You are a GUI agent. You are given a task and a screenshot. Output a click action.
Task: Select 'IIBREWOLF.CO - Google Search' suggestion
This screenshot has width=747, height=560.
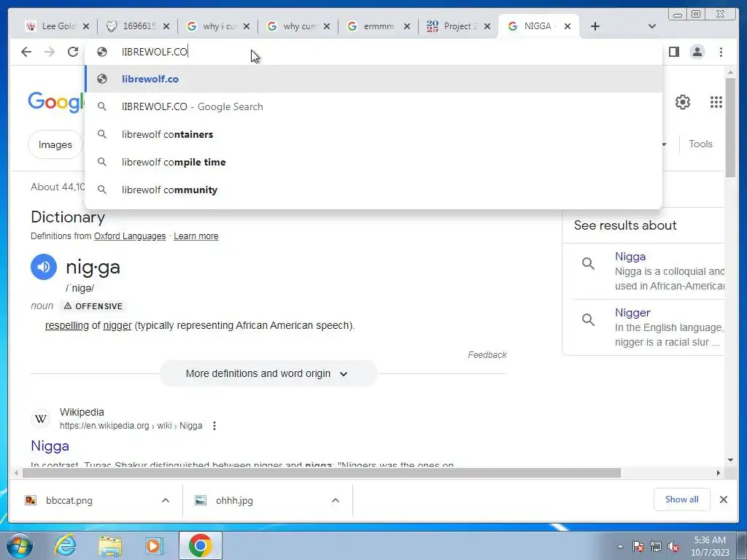[373, 106]
